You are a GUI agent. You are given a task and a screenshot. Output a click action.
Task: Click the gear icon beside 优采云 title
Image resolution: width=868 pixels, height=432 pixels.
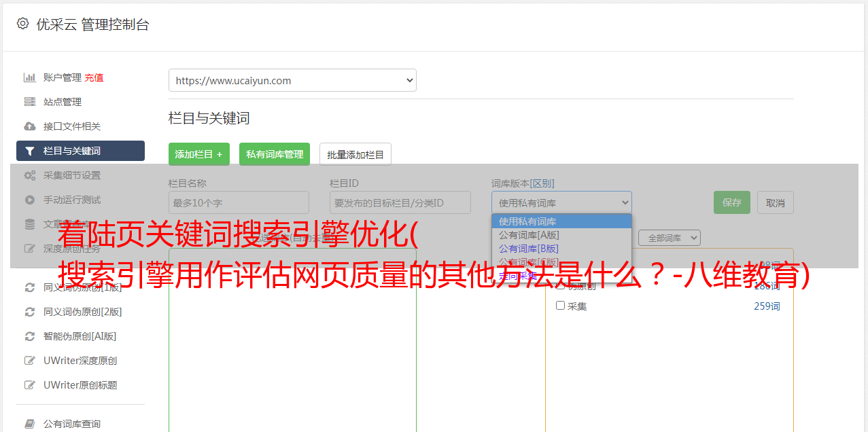(x=22, y=24)
